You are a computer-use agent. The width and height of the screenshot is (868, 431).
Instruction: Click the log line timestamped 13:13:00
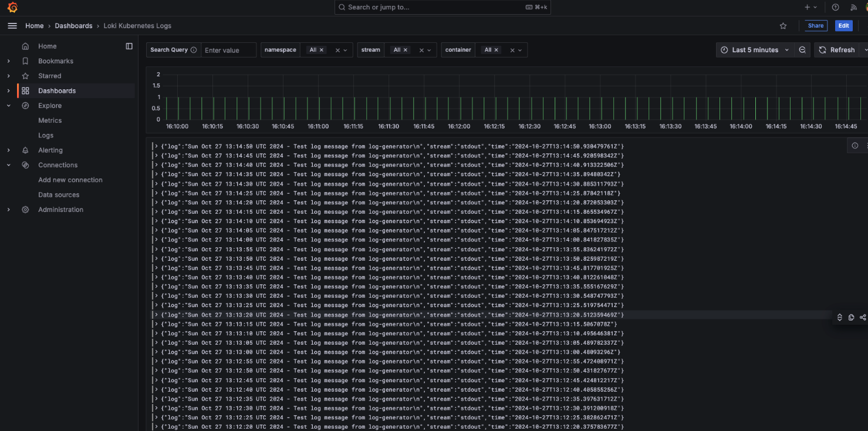(392, 352)
